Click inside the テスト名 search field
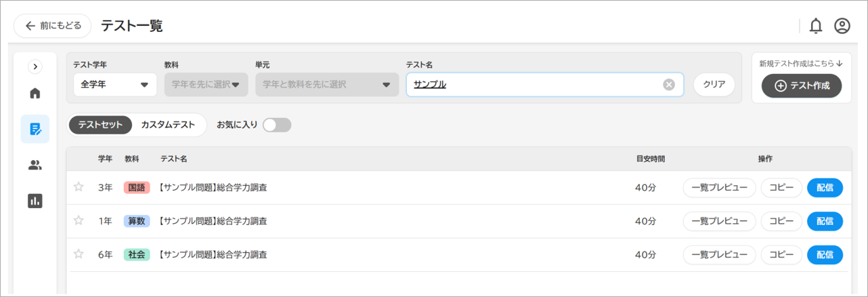The image size is (868, 297). click(535, 85)
